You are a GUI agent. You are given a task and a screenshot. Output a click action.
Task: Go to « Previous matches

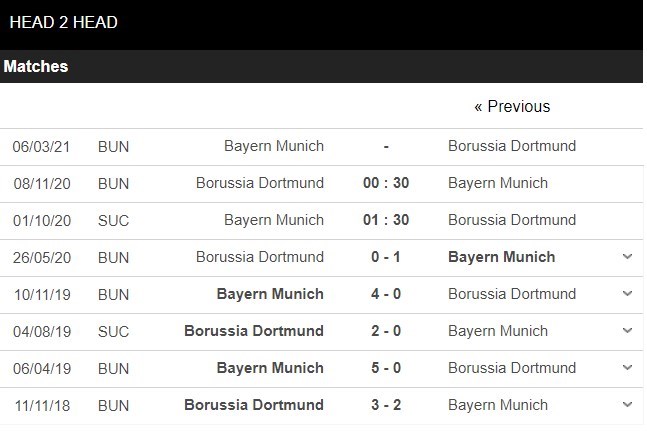(512, 106)
